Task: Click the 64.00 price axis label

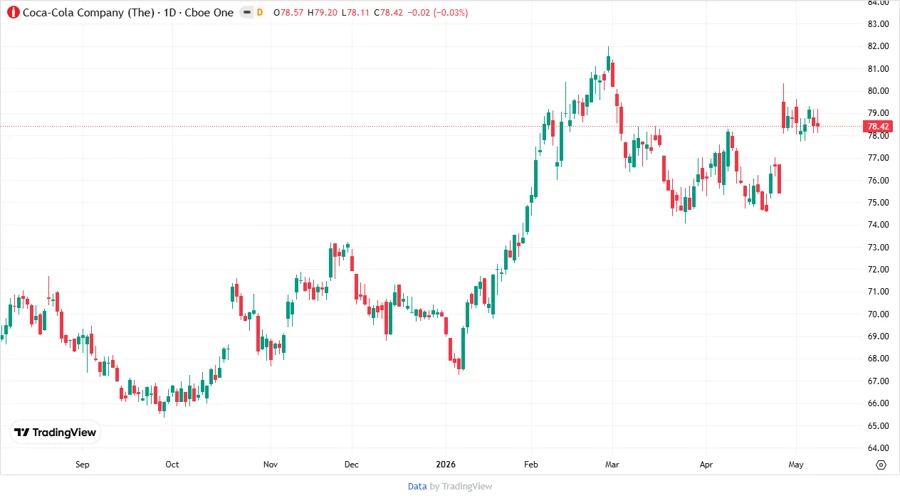Action: pos(878,448)
